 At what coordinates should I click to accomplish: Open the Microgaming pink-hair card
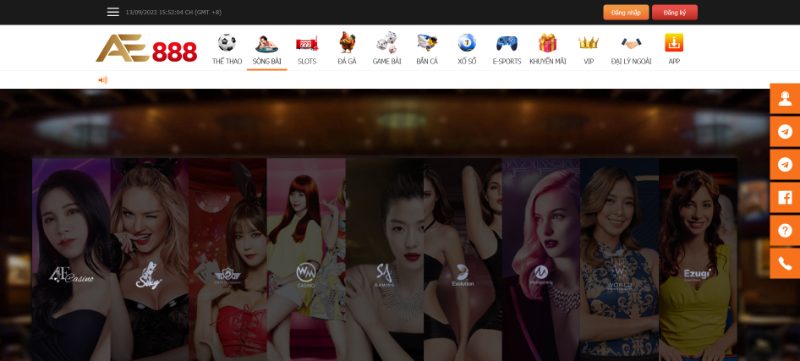[541, 260]
